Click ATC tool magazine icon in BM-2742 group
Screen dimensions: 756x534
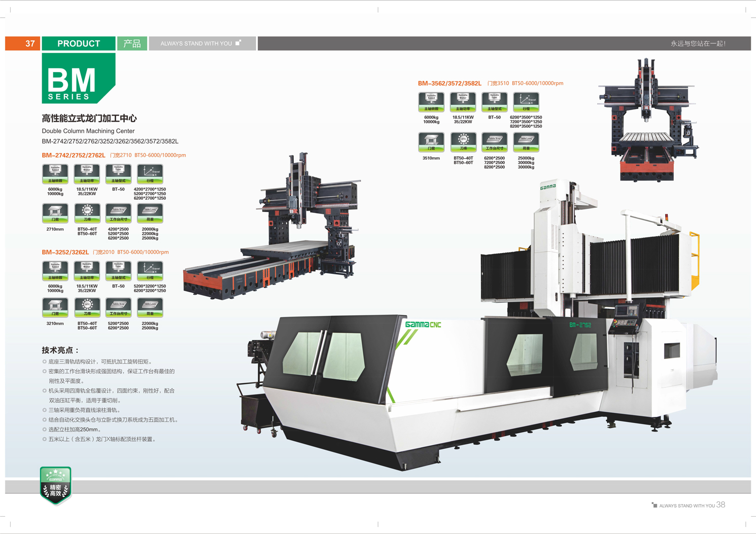click(x=87, y=213)
